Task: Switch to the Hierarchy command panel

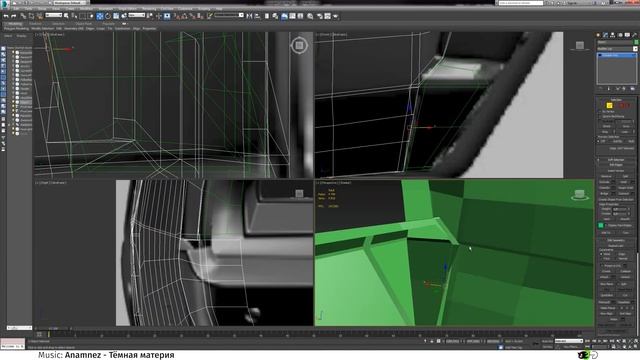Action: [613, 35]
